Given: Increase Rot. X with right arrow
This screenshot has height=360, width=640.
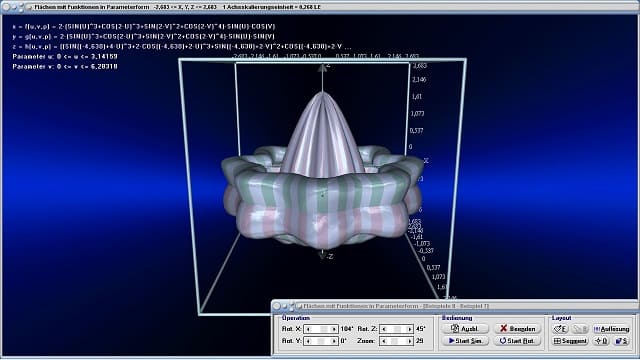Looking at the screenshot, I should [x=334, y=329].
